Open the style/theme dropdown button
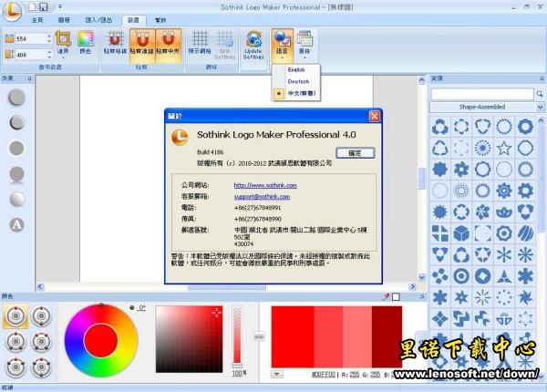 coord(304,45)
